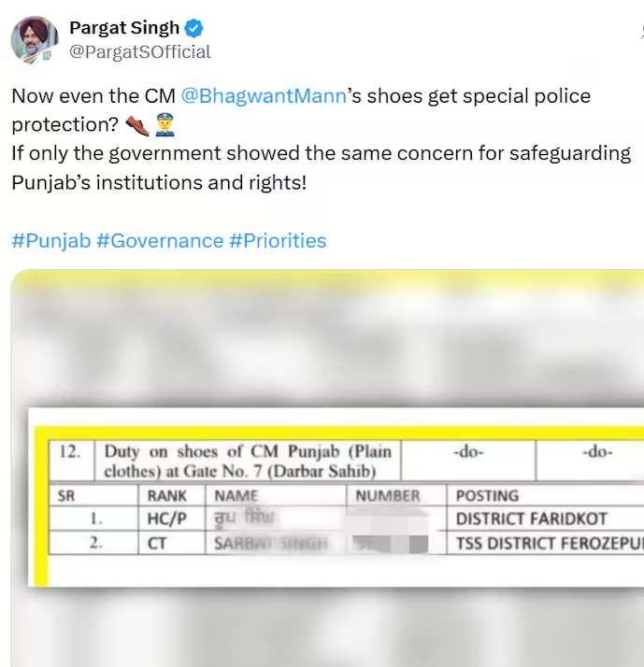Select the DISTRICT FARIDKOT posting cell
This screenshot has width=644, height=667.
pos(531,518)
